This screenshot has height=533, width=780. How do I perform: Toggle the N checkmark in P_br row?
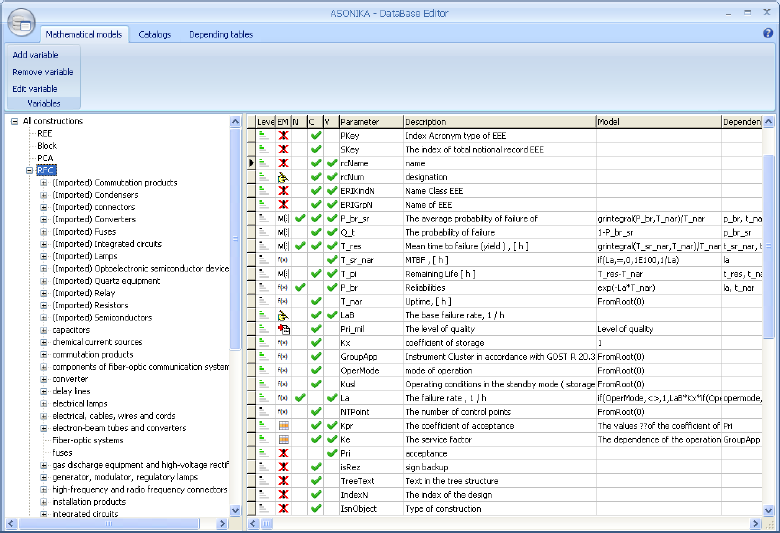point(299,287)
